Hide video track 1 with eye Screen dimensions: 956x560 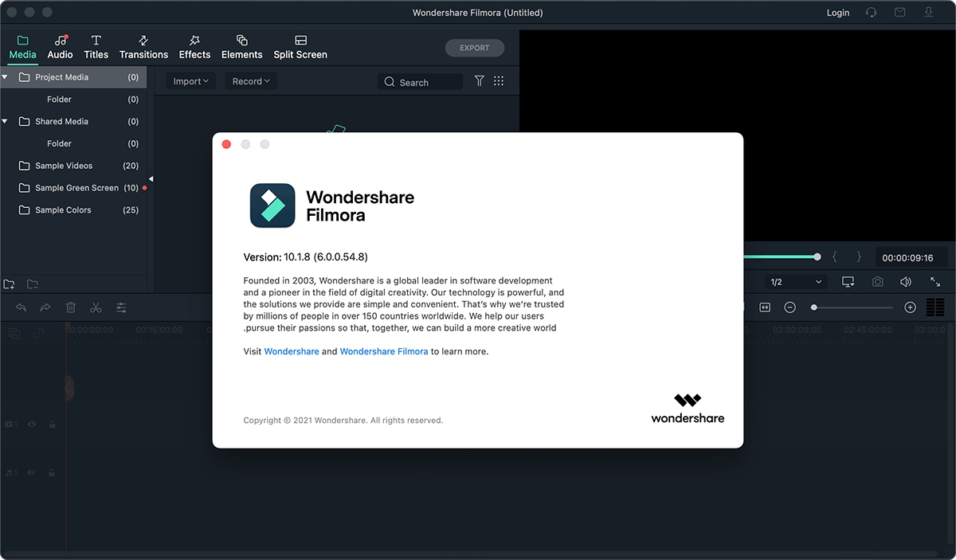click(x=33, y=425)
